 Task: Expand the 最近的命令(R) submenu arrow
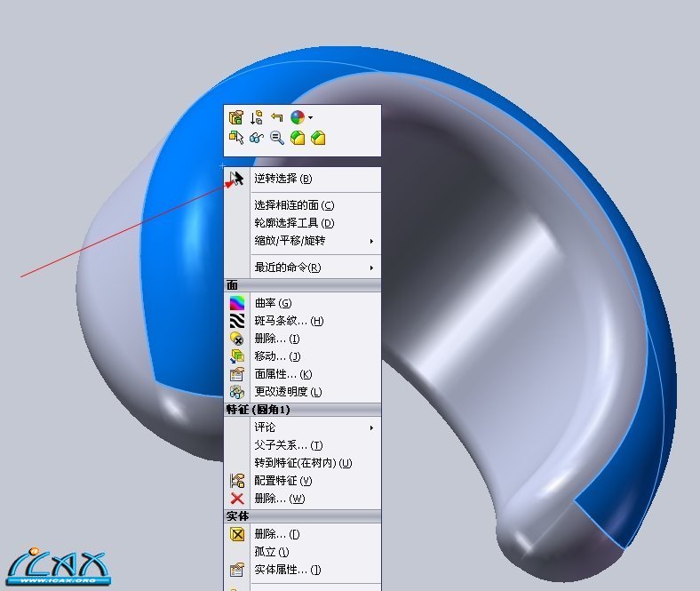(x=371, y=268)
